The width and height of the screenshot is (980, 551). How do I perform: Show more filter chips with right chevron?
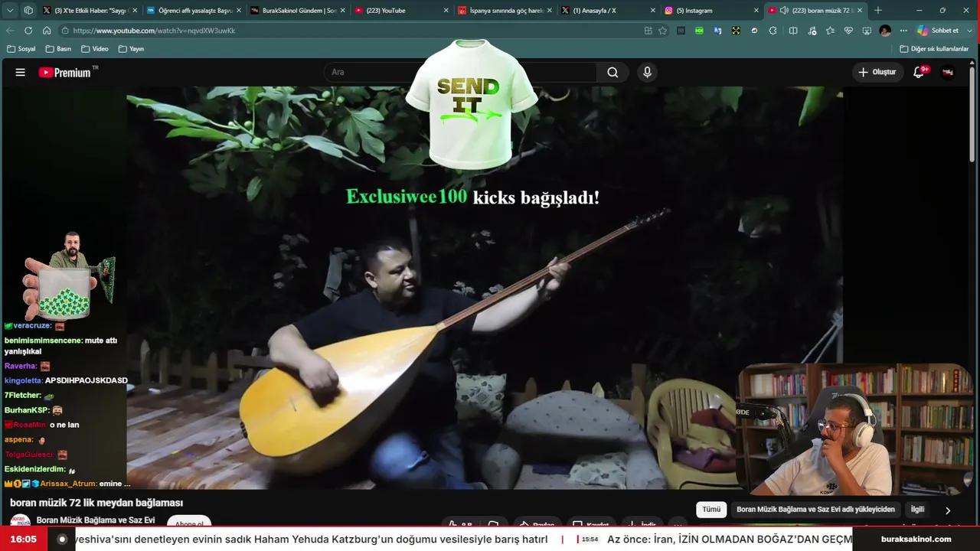pos(948,510)
